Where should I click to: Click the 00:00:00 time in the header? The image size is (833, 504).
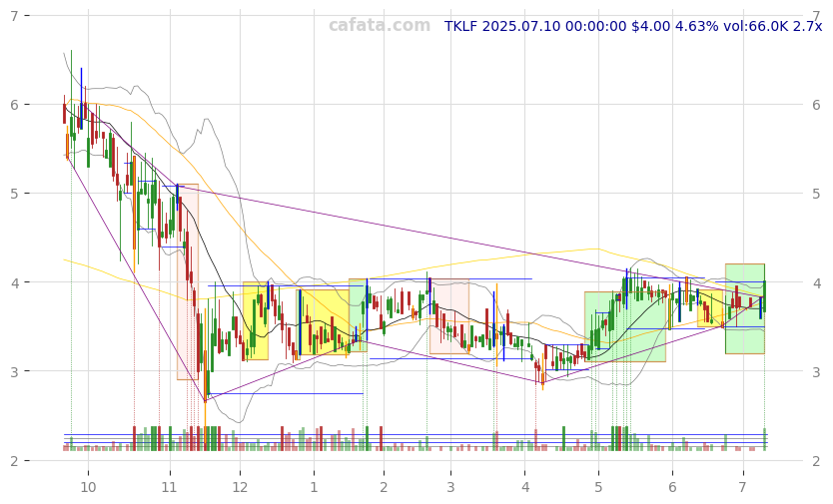pyautogui.click(x=596, y=26)
